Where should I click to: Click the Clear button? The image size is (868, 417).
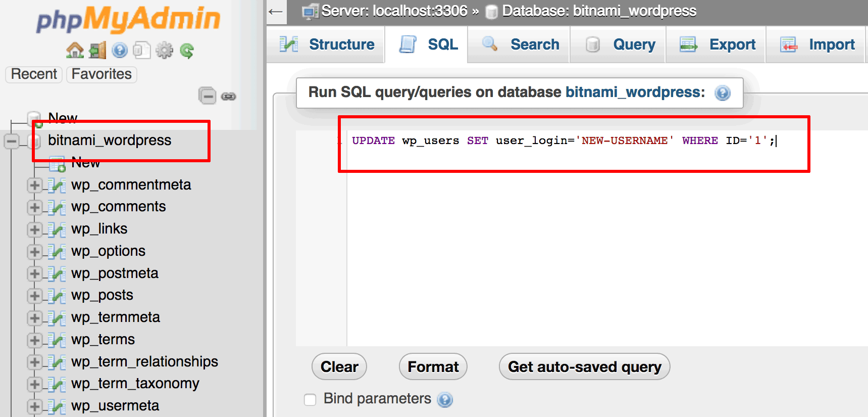click(339, 366)
